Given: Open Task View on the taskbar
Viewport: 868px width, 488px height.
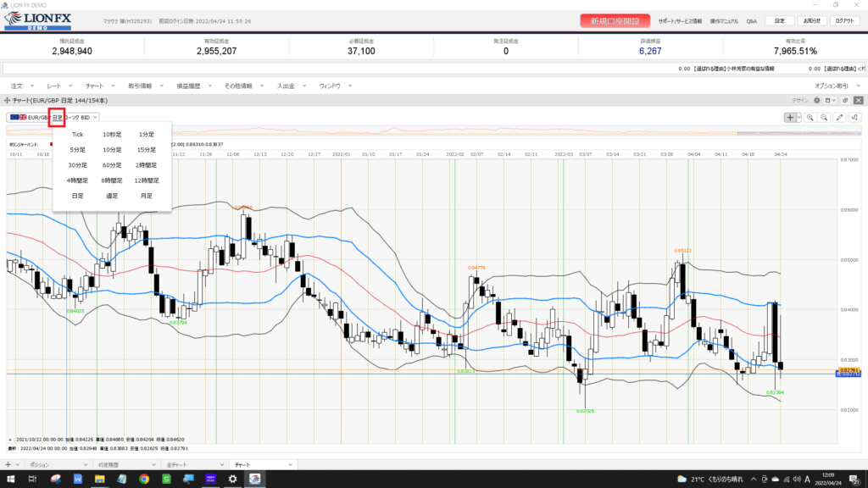Looking at the screenshot, I should point(32,480).
